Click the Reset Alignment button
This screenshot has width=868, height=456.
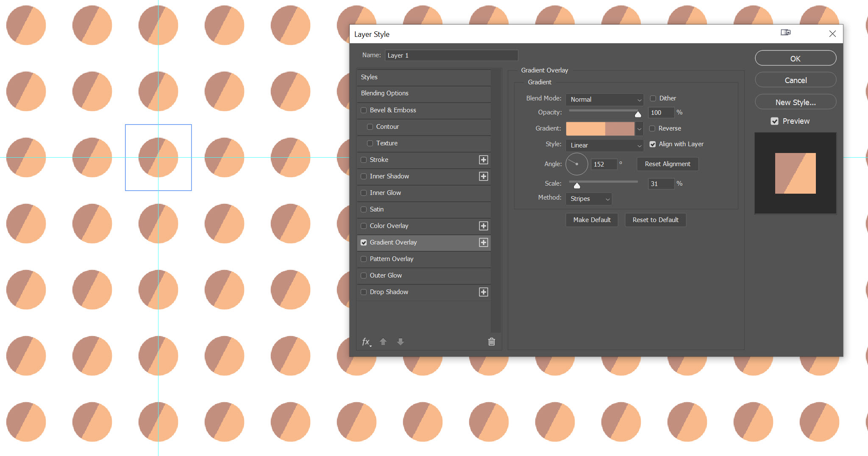click(668, 164)
